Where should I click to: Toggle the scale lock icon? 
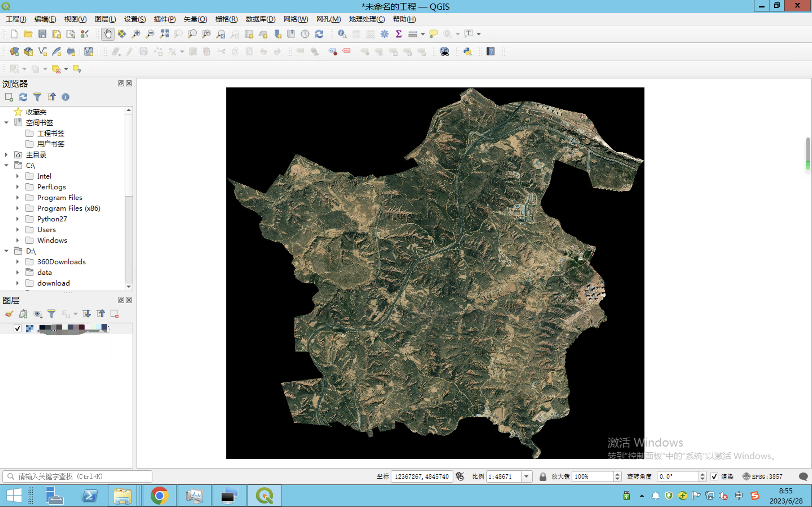point(542,477)
